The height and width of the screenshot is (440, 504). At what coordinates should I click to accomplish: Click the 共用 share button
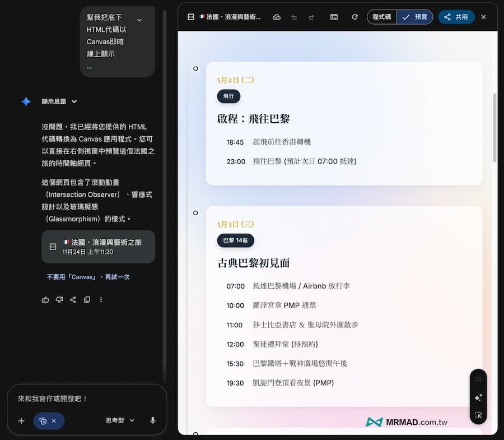456,17
